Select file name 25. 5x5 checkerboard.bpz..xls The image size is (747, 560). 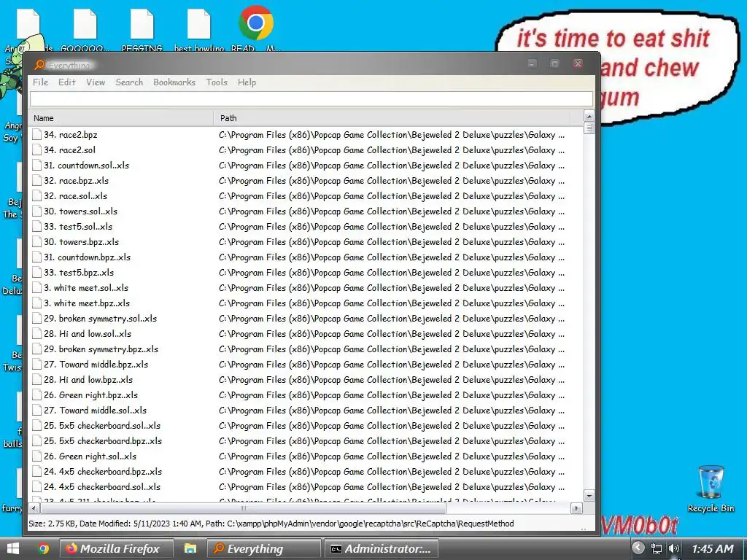coord(103,441)
